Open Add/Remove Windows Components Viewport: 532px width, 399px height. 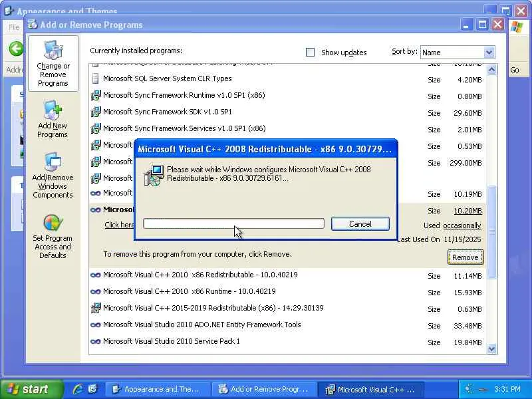point(53,176)
